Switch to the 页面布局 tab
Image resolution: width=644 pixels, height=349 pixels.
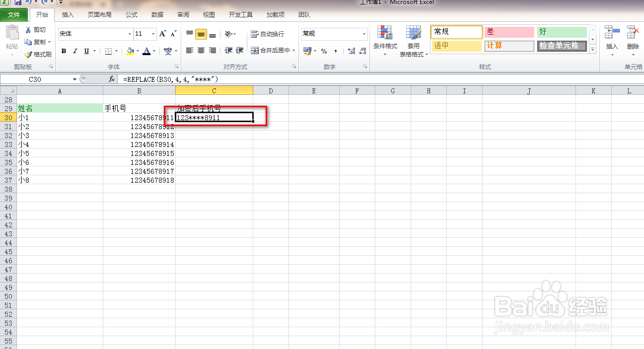[x=100, y=15]
